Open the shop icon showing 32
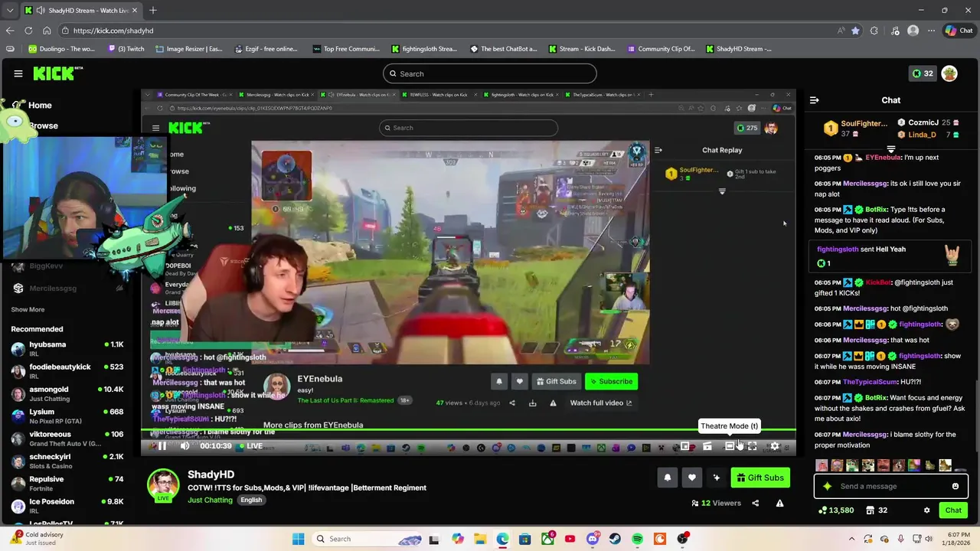This screenshot has width=980, height=551. pos(877,510)
